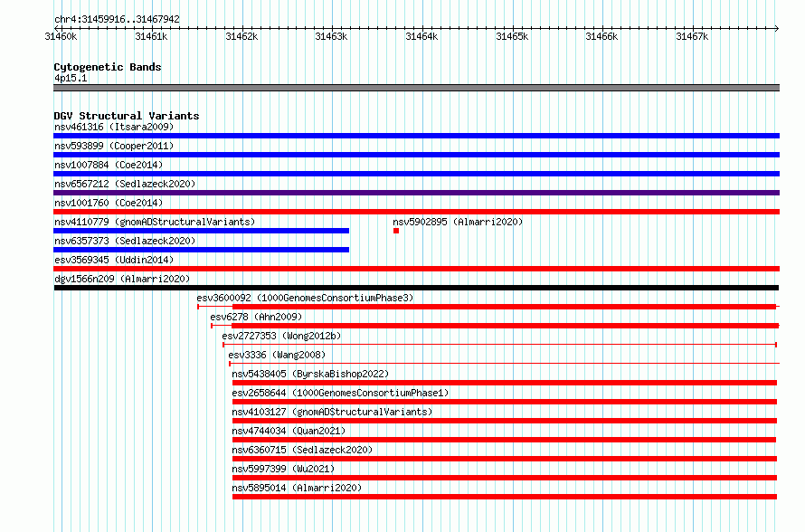Click the nsv6360715 (Sedlazeck2020) label
Image resolution: width=805 pixels, height=532 pixels.
click(302, 450)
